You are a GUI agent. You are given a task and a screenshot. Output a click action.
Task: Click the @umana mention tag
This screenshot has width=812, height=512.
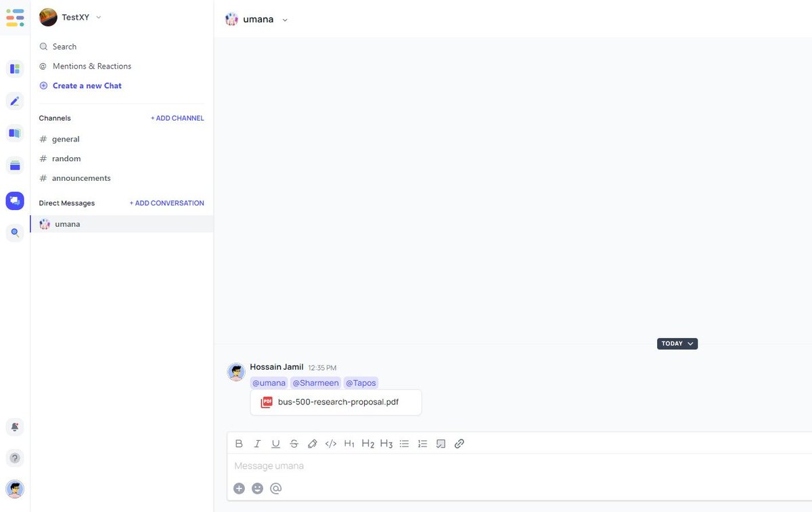pos(269,383)
